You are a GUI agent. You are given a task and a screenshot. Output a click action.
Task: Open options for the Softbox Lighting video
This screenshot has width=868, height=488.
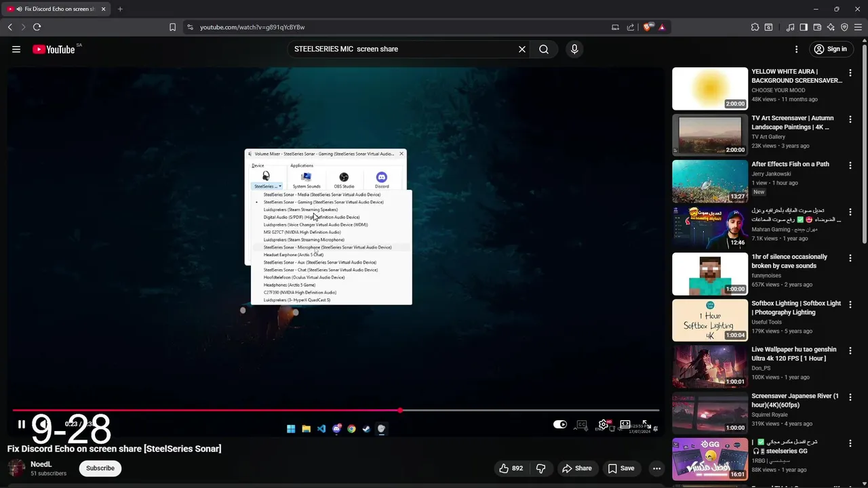(850, 304)
